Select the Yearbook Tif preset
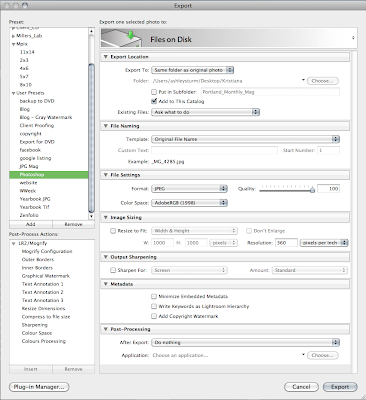 (34, 207)
